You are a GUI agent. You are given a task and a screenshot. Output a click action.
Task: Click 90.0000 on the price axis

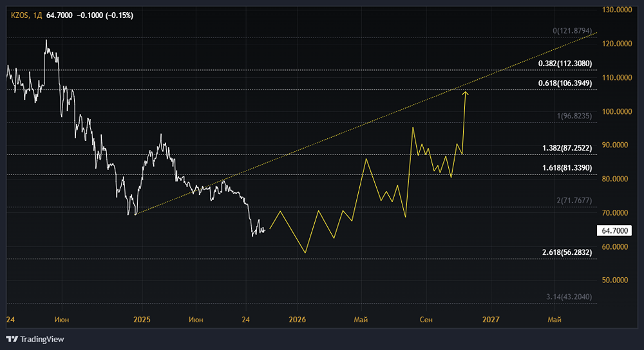pos(615,145)
